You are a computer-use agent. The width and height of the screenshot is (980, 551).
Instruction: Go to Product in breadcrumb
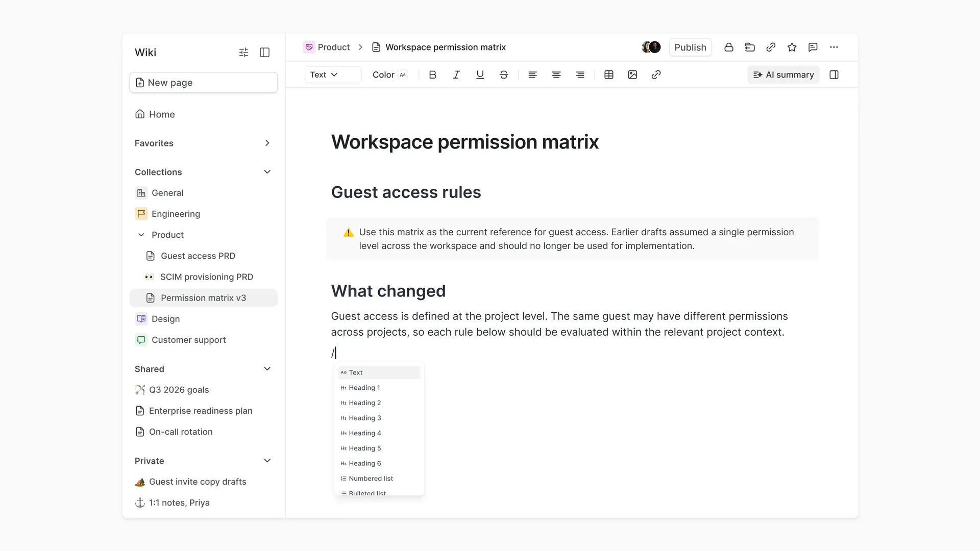click(x=327, y=47)
